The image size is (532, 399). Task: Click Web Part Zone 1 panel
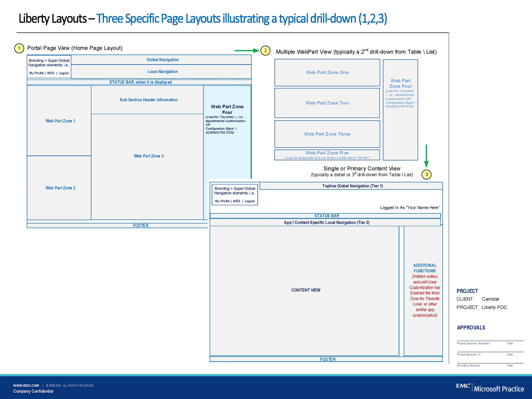(60, 121)
